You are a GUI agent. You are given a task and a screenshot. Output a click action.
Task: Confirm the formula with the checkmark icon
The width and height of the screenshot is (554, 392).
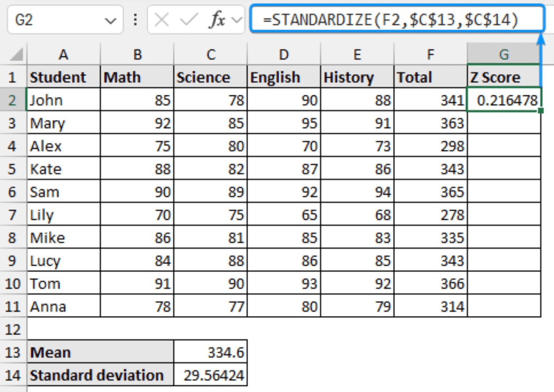point(188,19)
